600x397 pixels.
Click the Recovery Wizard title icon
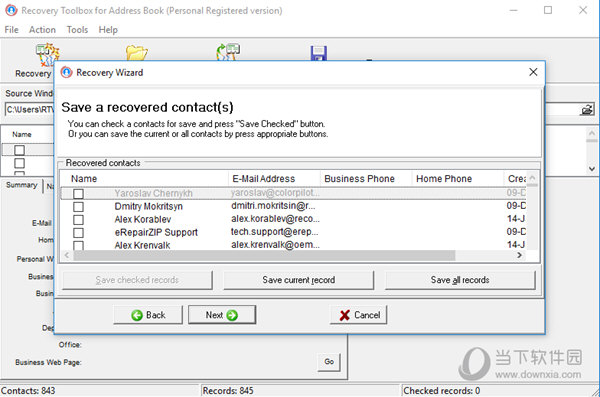tap(67, 72)
